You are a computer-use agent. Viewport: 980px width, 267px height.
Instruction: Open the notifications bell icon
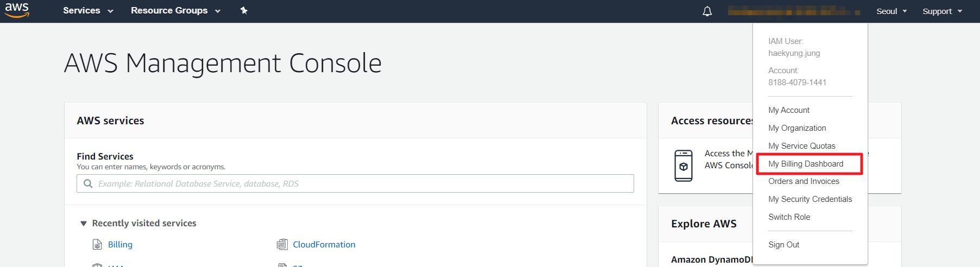point(707,11)
